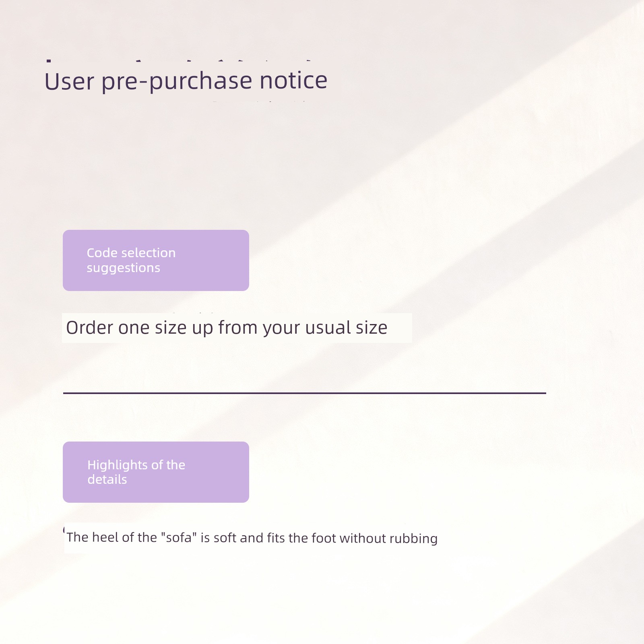Click the User pre-purchase notice heading
The height and width of the screenshot is (644, 644).
tap(186, 81)
